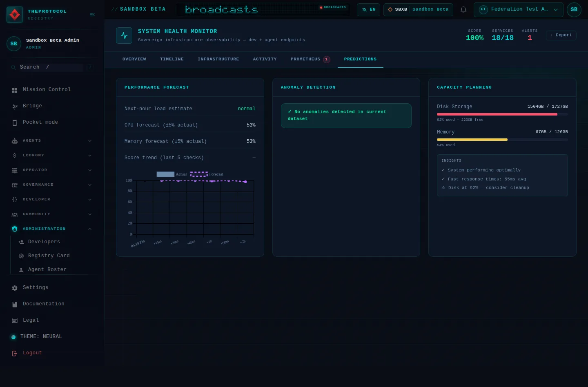
Task: Click the Settings gear icon
Action: click(x=15, y=288)
